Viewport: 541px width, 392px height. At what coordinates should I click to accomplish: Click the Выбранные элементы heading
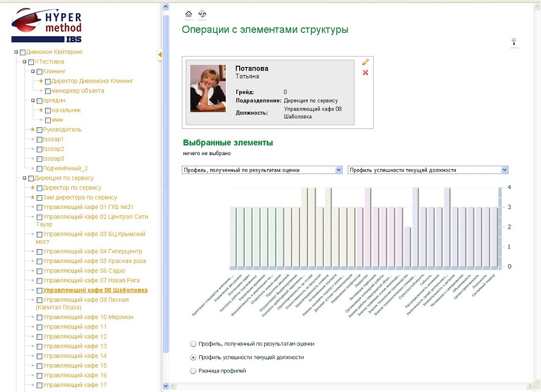(228, 142)
